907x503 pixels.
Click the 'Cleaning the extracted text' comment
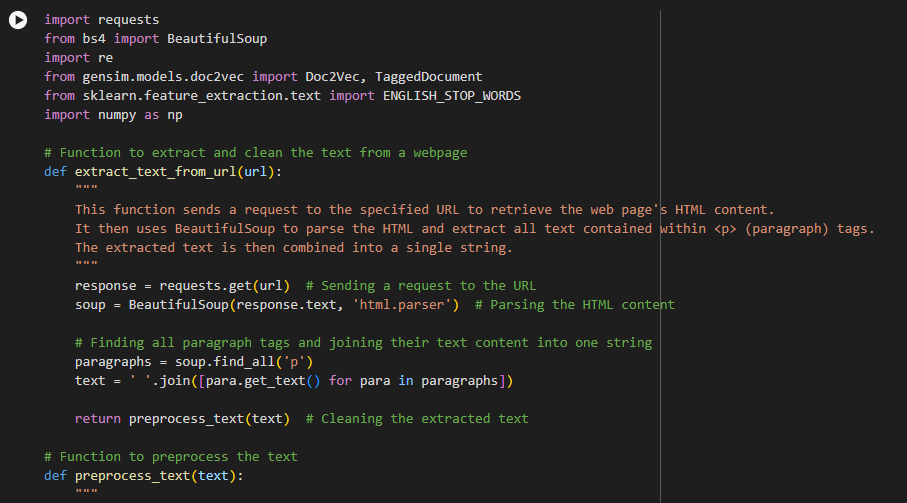pyautogui.click(x=416, y=419)
